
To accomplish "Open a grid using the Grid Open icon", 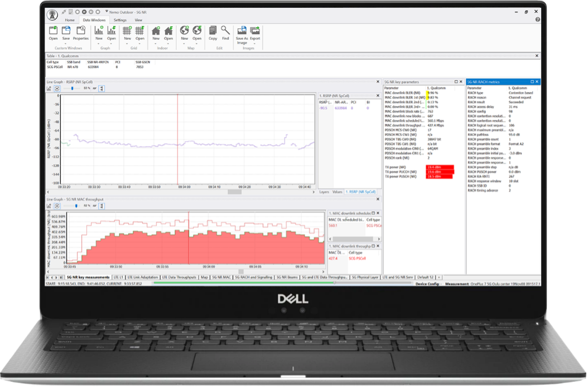I will (x=139, y=31).
